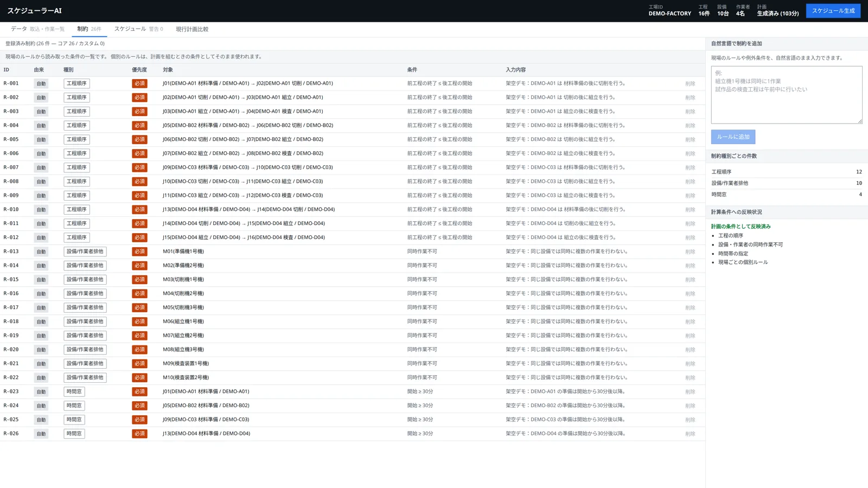This screenshot has height=488, width=868.
Task: Click the 必須 badge in row R-022
Action: pos(139,377)
